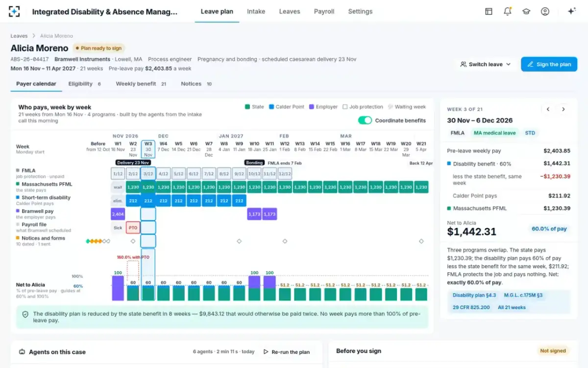Open the Leave plan tab
The height and width of the screenshot is (368, 588).
[217, 11]
